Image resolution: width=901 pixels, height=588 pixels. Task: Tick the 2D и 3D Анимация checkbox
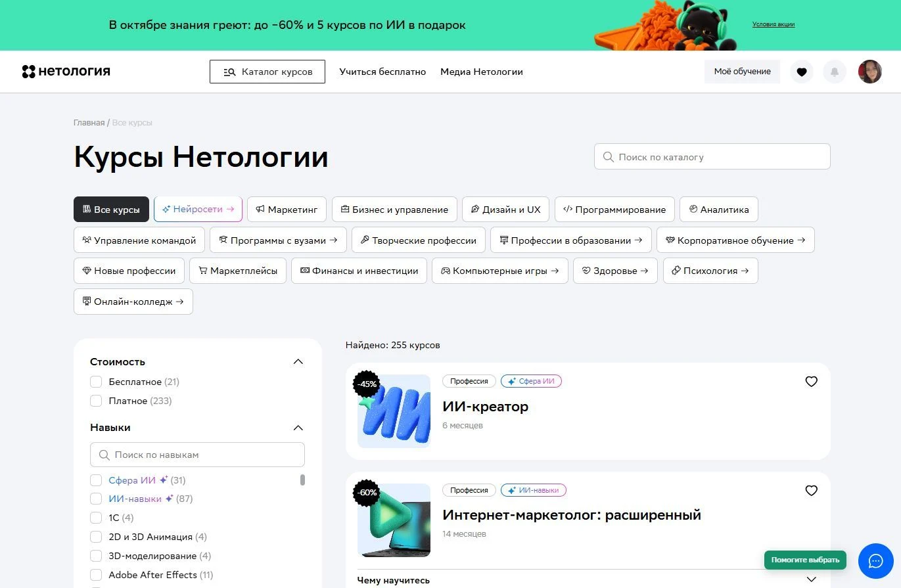pos(96,537)
